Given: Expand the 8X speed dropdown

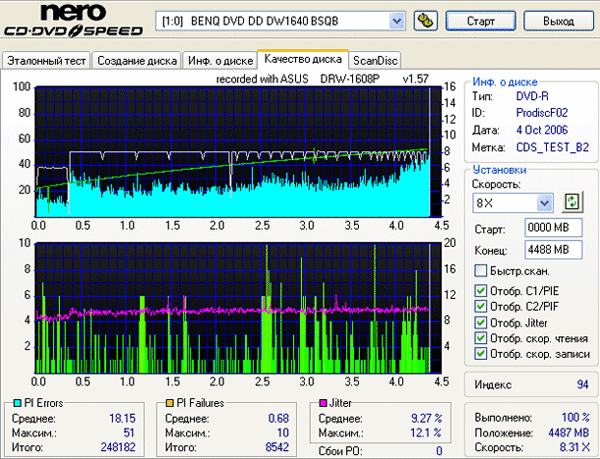Looking at the screenshot, I should tap(544, 203).
